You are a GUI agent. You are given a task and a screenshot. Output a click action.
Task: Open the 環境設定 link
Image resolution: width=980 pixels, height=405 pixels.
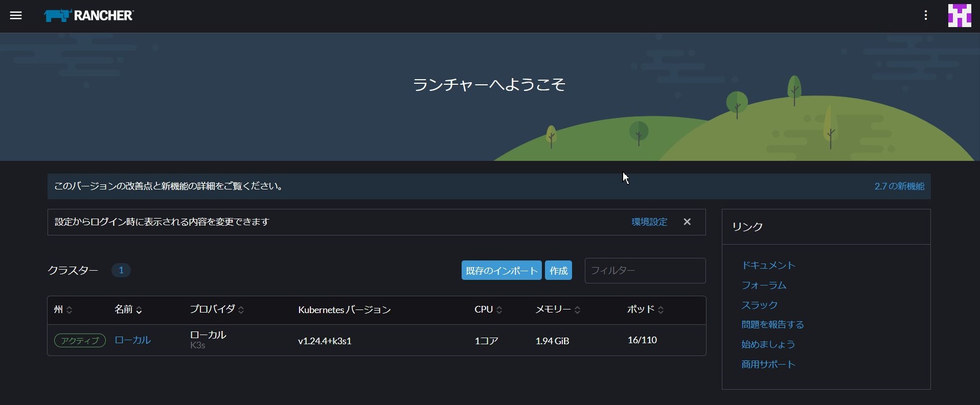(x=649, y=222)
